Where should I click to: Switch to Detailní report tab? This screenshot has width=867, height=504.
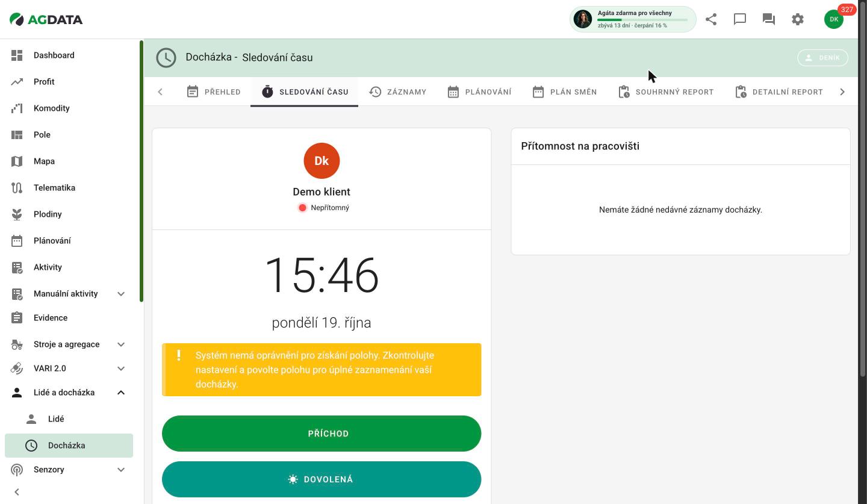coord(778,92)
